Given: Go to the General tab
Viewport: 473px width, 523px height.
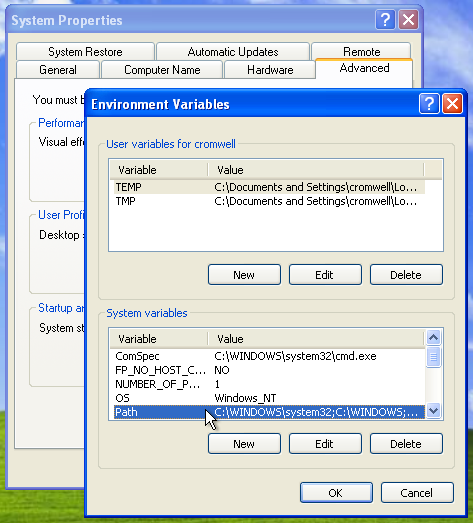Looking at the screenshot, I should pyautogui.click(x=58, y=70).
